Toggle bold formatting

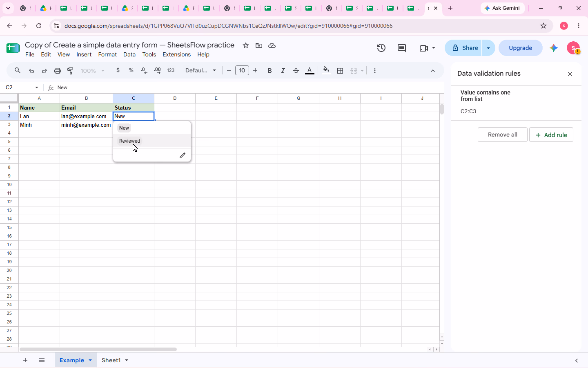coord(269,71)
